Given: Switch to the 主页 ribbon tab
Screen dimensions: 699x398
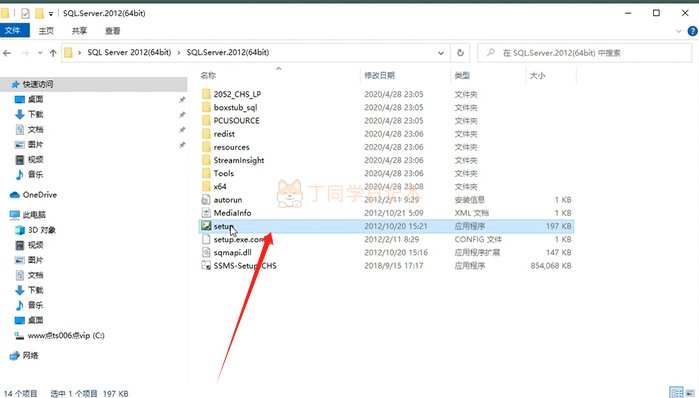Looking at the screenshot, I should pos(46,31).
